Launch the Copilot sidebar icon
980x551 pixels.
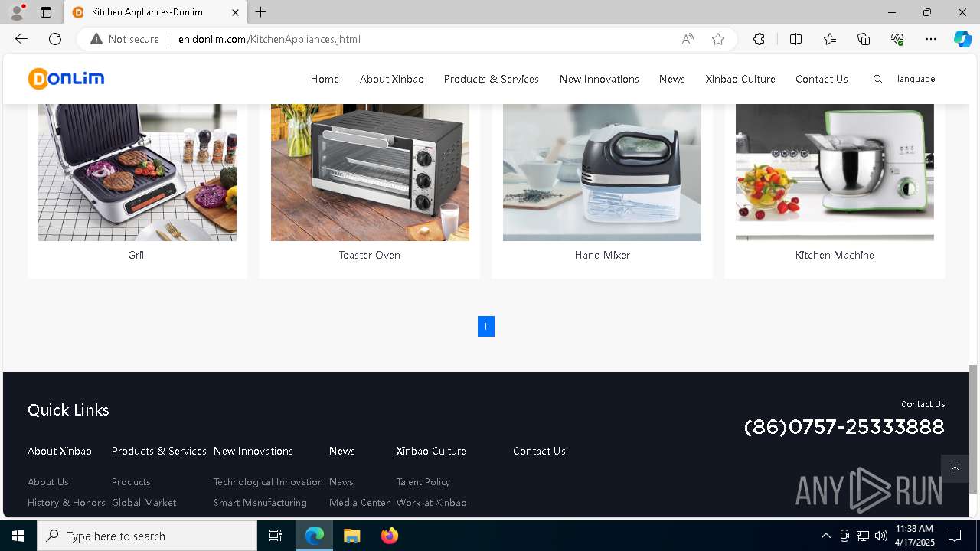962,39
